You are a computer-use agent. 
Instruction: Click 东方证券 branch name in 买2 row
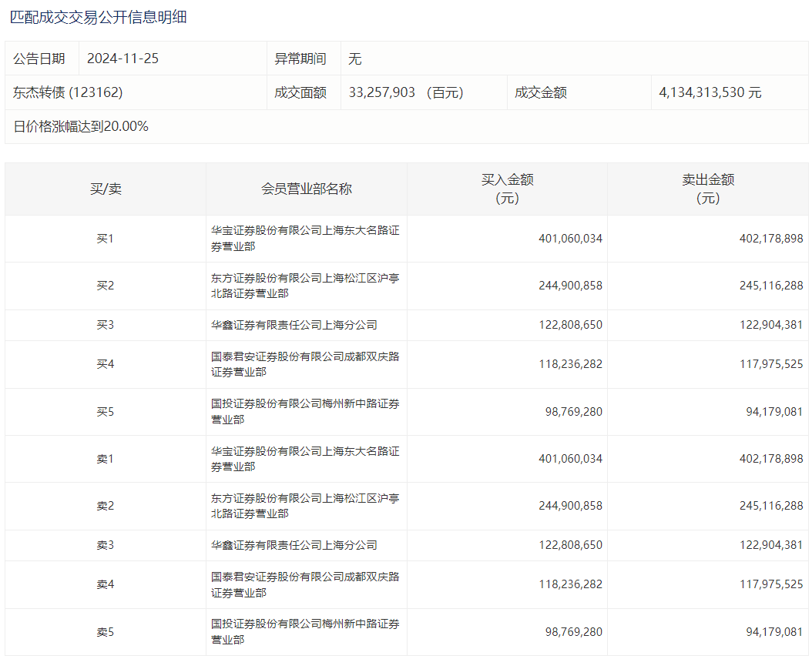[x=305, y=286]
